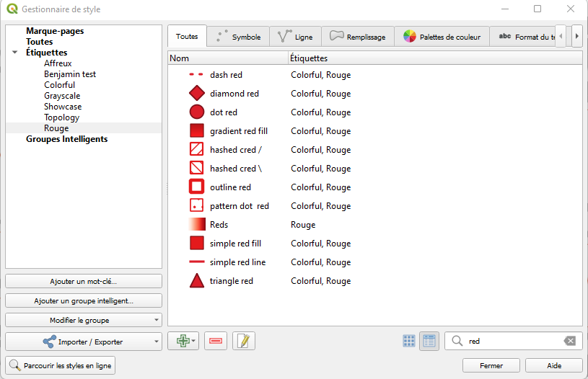Open the Importer / Exporter dropdown menu

coord(84,342)
